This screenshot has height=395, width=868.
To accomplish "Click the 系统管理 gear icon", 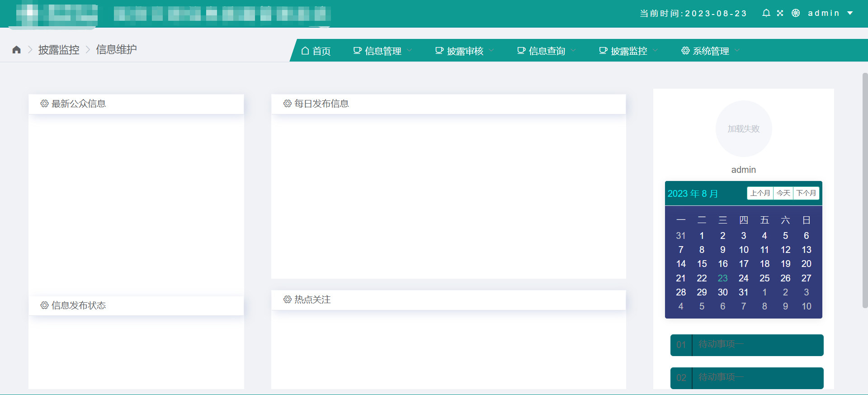I will [685, 51].
